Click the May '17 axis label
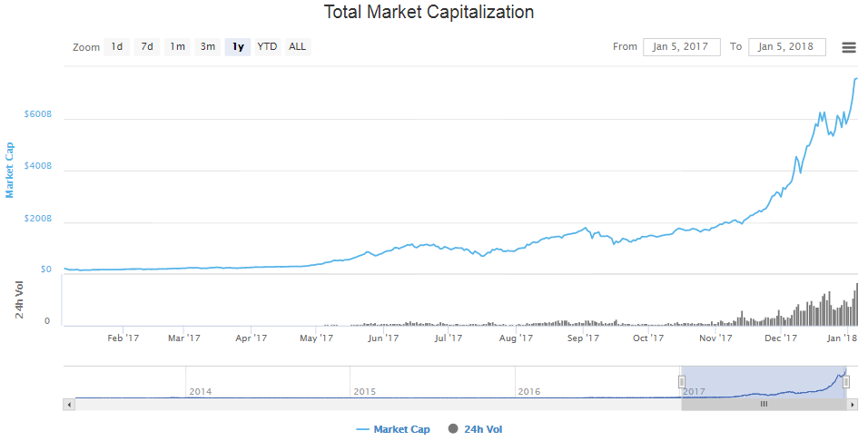Screen dimensions: 868x441 (316, 338)
